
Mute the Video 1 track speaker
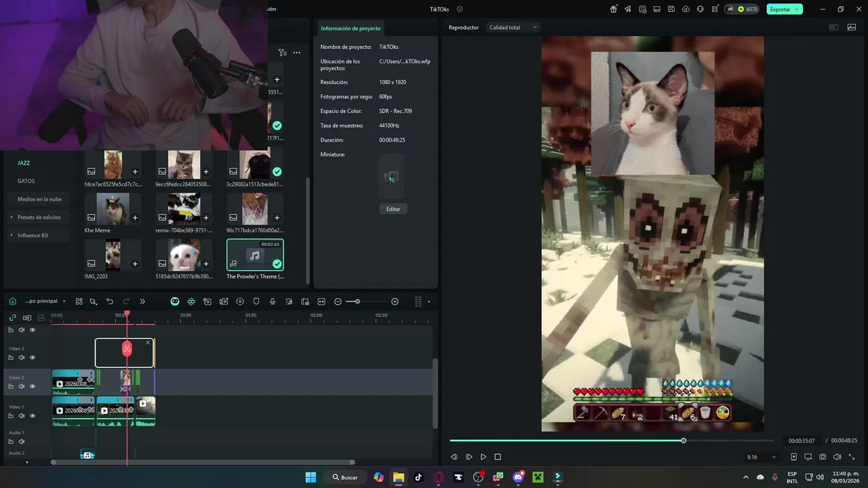21,415
